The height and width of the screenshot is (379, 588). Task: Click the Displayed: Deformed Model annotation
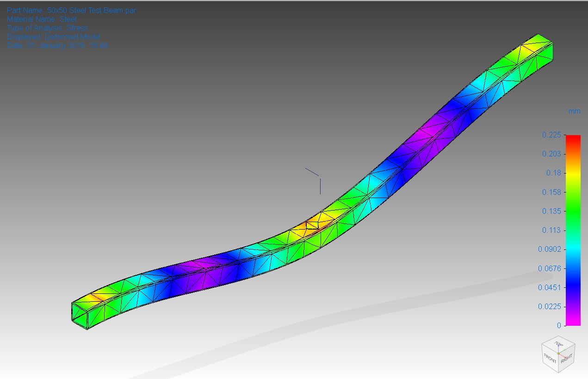click(54, 37)
